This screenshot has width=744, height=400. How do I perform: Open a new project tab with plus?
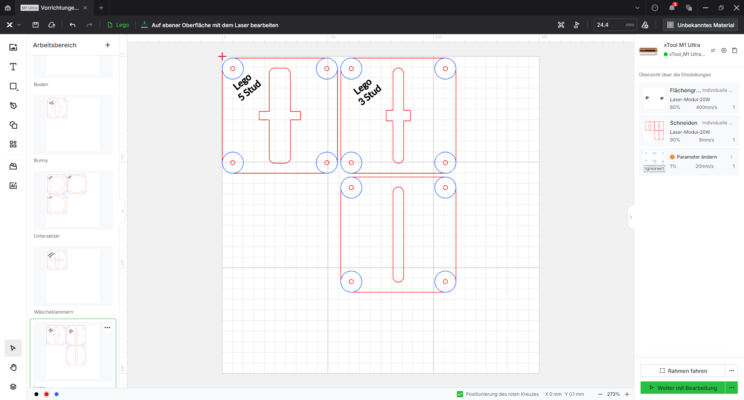pyautogui.click(x=101, y=8)
